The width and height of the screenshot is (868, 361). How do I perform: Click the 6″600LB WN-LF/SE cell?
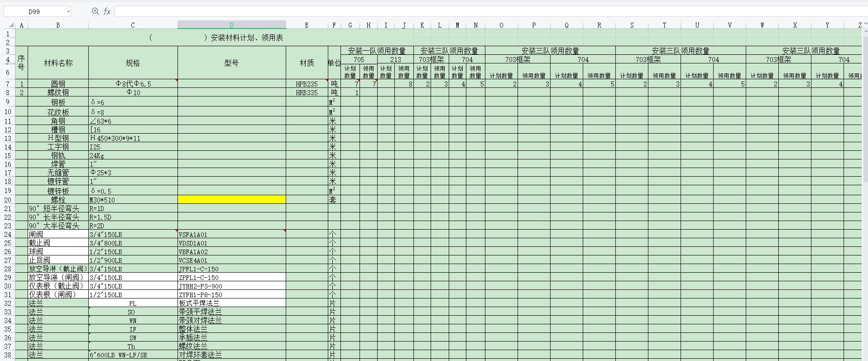tap(133, 355)
